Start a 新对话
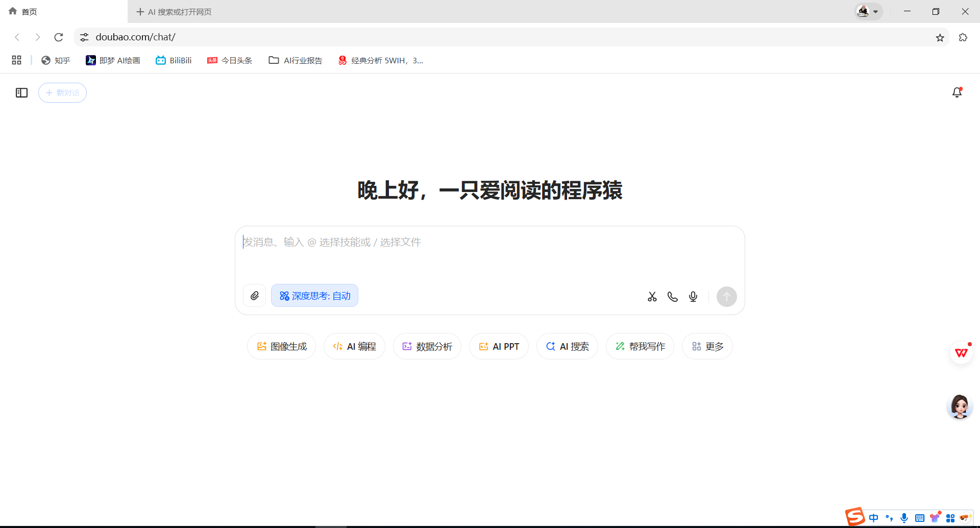Image resolution: width=980 pixels, height=528 pixels. [x=62, y=92]
